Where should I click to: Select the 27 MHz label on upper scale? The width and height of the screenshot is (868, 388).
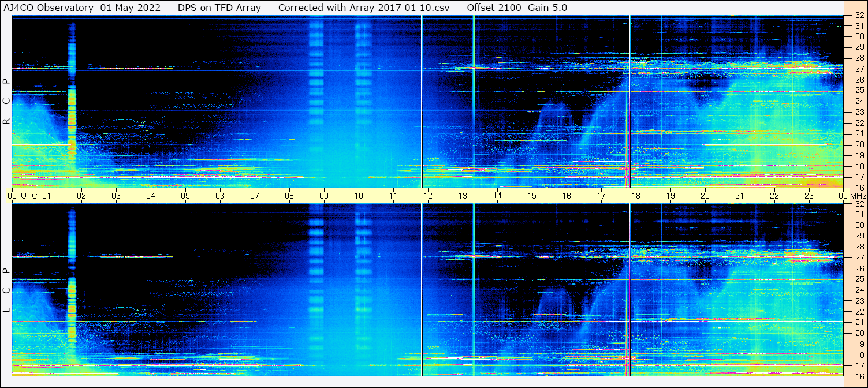(x=859, y=69)
